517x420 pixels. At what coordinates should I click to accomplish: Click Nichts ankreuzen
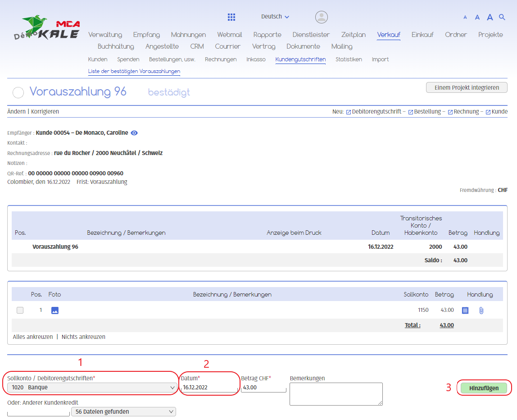point(83,337)
